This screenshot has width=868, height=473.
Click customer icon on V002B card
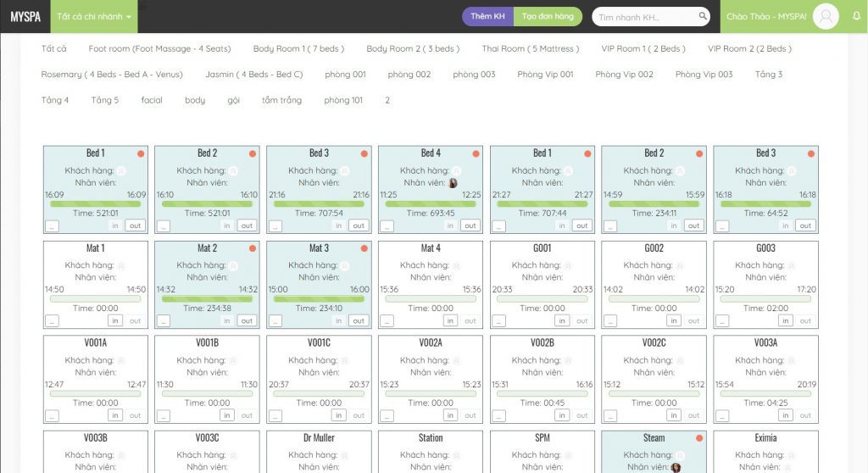pyautogui.click(x=568, y=360)
